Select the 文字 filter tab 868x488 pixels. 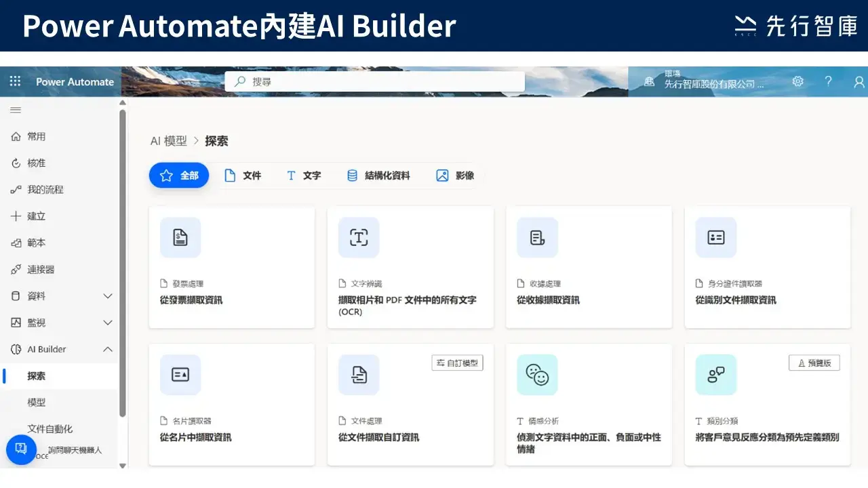tap(304, 176)
